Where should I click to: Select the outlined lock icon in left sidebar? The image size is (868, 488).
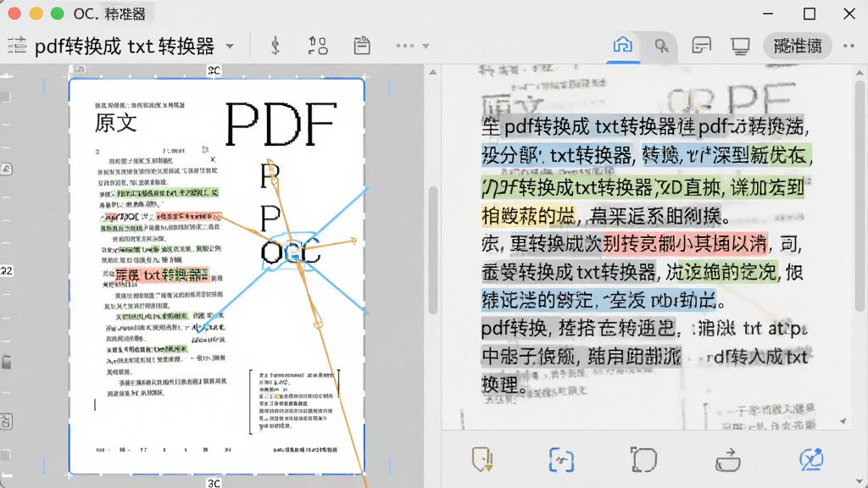(x=6, y=422)
